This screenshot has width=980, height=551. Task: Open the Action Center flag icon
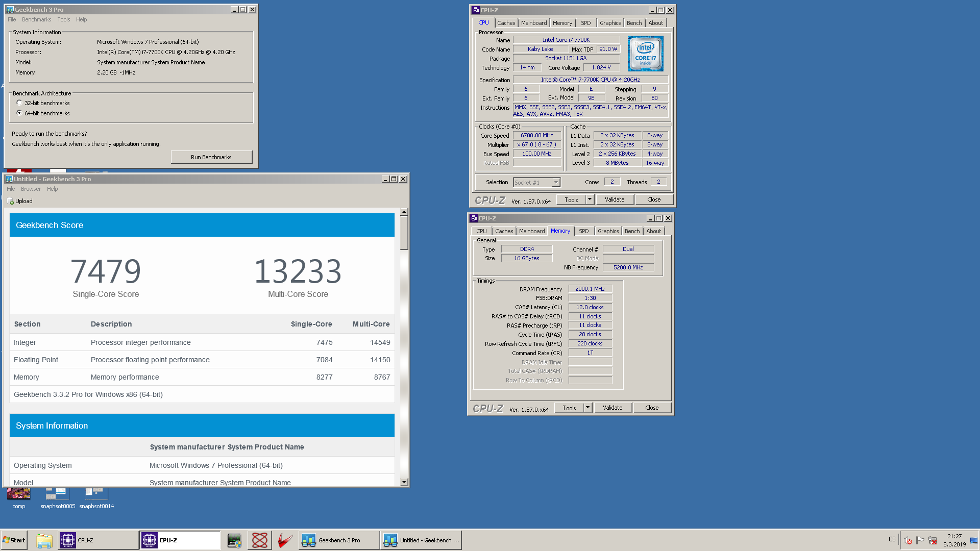pos(920,540)
